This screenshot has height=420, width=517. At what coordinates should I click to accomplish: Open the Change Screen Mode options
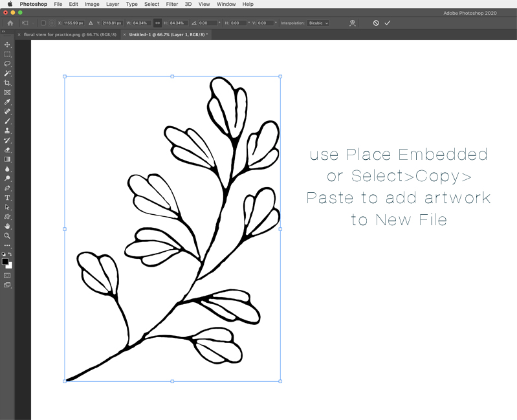pos(8,285)
